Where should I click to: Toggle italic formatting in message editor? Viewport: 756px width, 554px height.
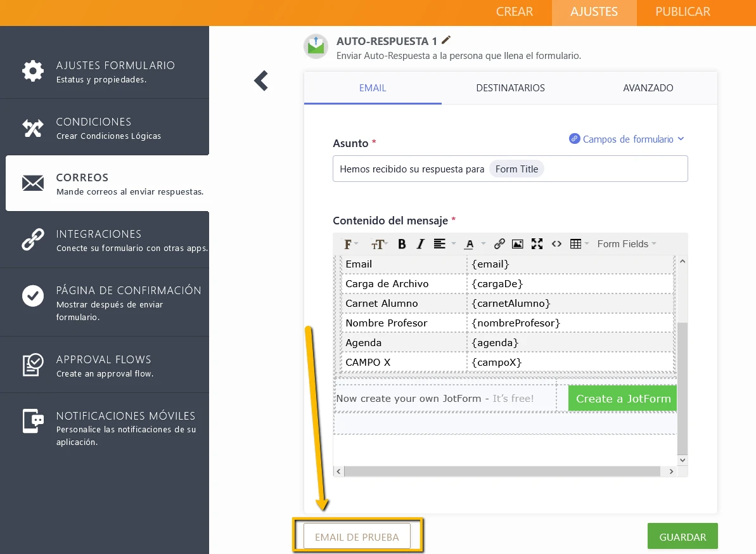pyautogui.click(x=420, y=244)
